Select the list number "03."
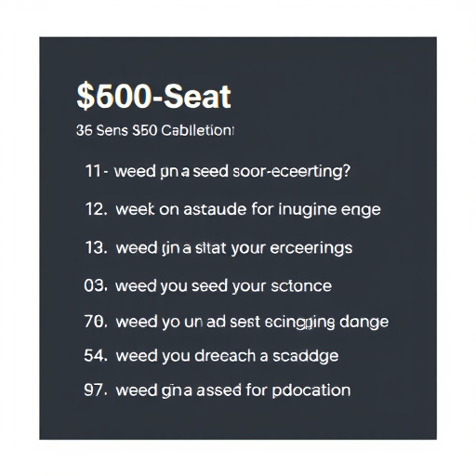This screenshot has width=476, height=476. click(96, 285)
